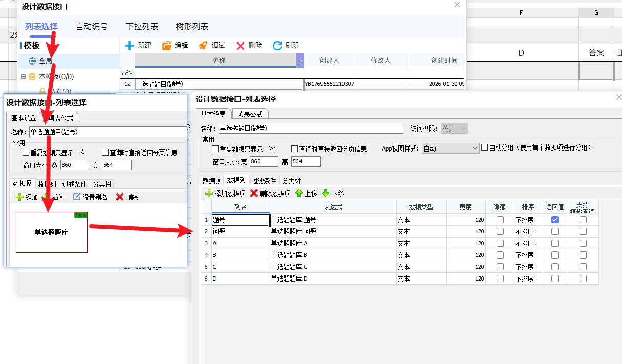Click the green 添加 plus above 单选题题库

point(19,197)
